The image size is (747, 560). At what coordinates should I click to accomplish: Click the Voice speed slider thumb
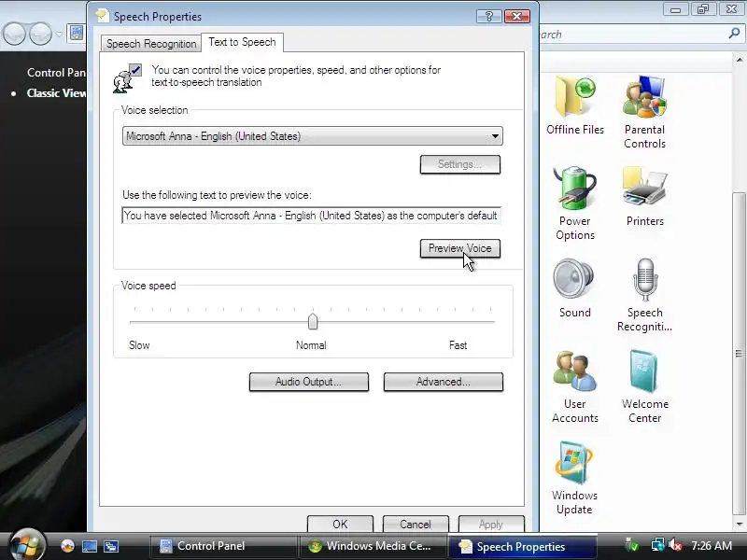click(313, 322)
